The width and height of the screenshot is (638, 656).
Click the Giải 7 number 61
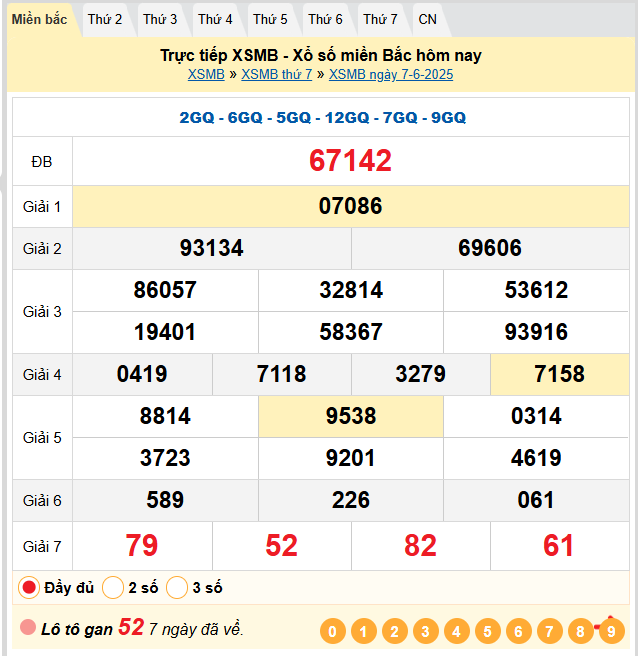559,546
